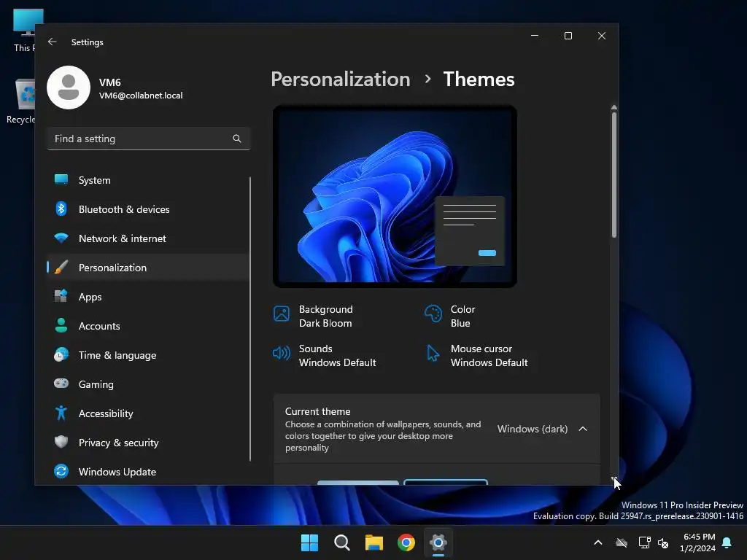Navigate to Personalization breadcrumb
This screenshot has height=560, width=747.
341,79
